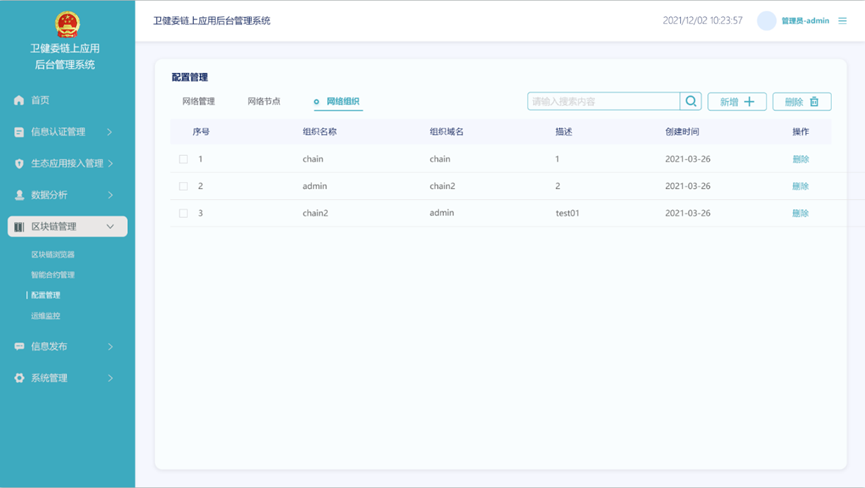Viewport: 865px width, 488px height.
Task: Tick the checkbox for row 1 chain
Action: click(x=183, y=159)
